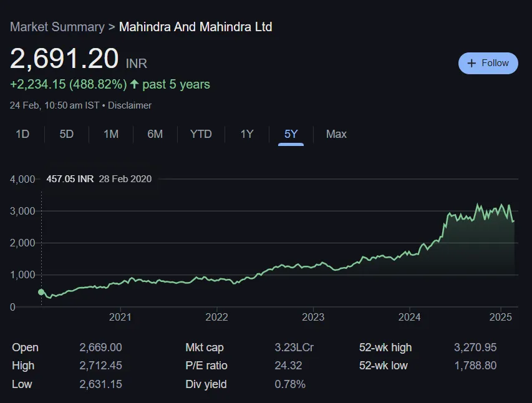Viewport: 532px width, 403px height.
Task: Click the Open value 2,669.00
Action: (101, 347)
